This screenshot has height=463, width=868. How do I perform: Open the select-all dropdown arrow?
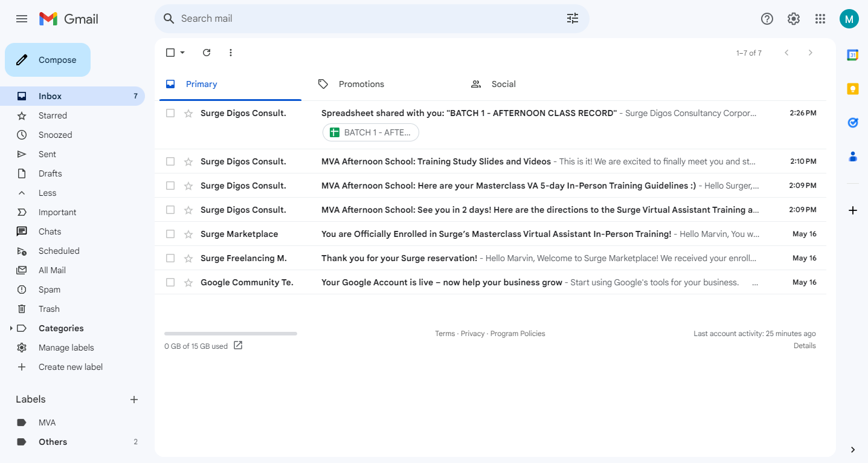[182, 53]
